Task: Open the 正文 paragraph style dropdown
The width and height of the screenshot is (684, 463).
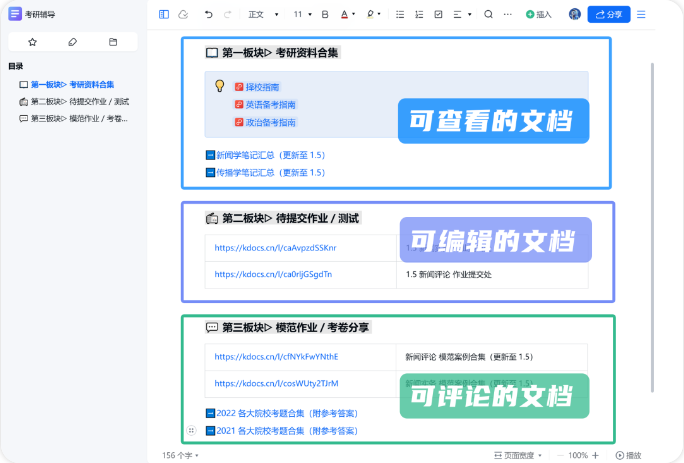Action: [x=260, y=15]
